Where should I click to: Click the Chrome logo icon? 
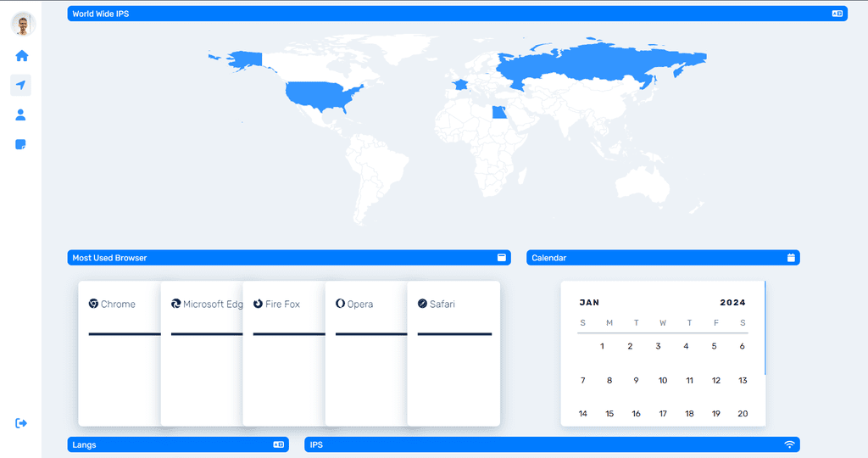[93, 304]
